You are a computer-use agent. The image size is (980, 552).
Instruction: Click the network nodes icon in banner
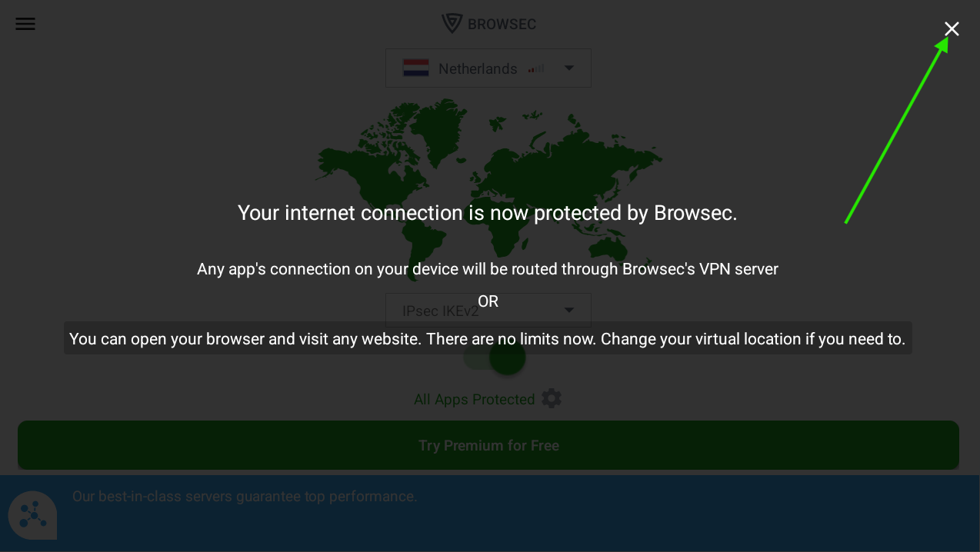pyautogui.click(x=32, y=514)
